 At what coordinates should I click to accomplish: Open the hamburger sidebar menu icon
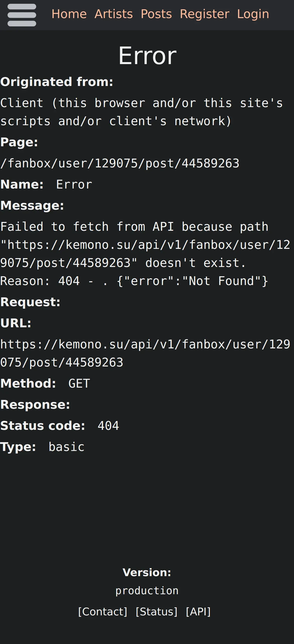tap(22, 15)
